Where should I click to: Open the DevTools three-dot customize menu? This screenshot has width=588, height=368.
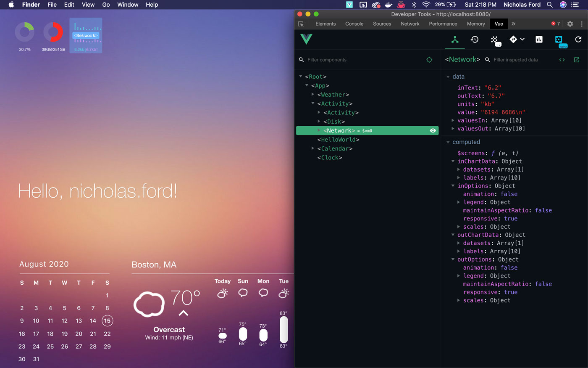(x=582, y=24)
